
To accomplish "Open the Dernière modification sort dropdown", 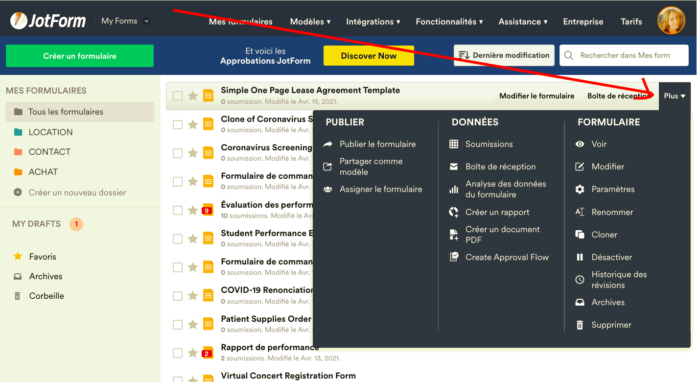I will click(x=504, y=55).
